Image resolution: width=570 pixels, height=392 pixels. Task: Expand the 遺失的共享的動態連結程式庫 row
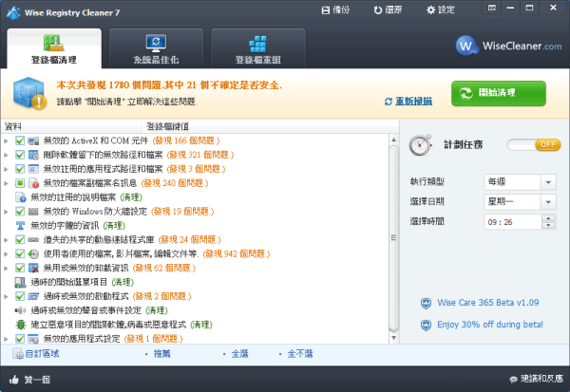pyautogui.click(x=7, y=240)
